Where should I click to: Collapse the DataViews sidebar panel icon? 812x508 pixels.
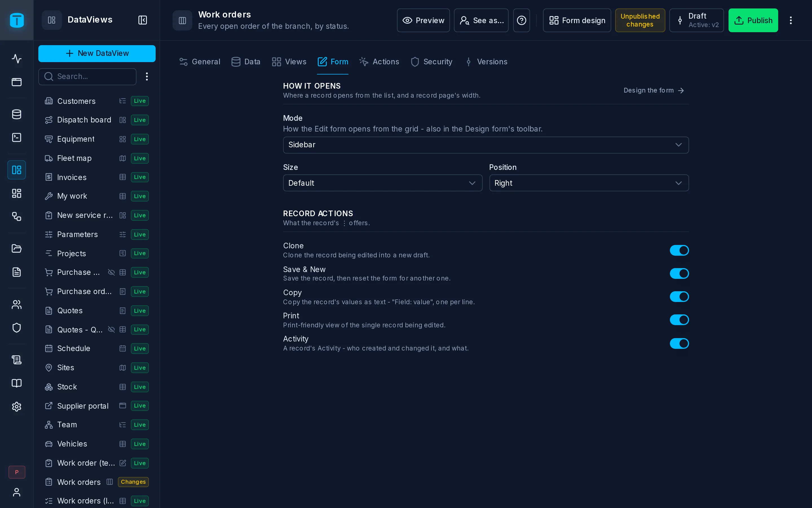143,20
